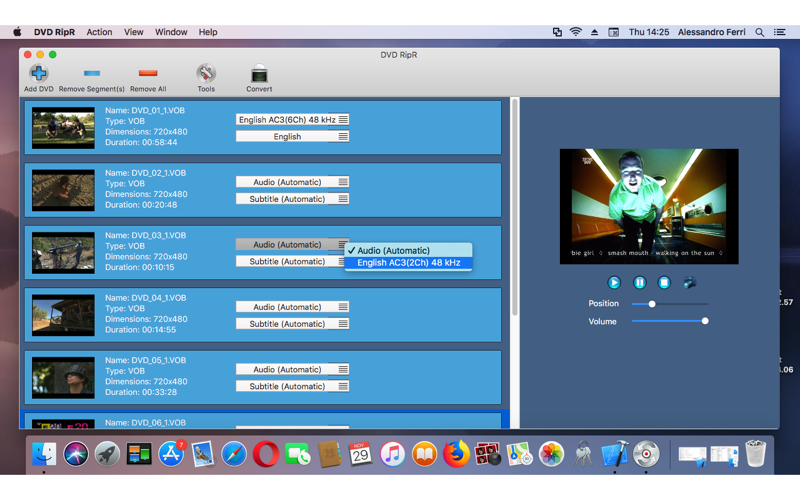Choose the checked Audio (Automatic) option

[394, 251]
